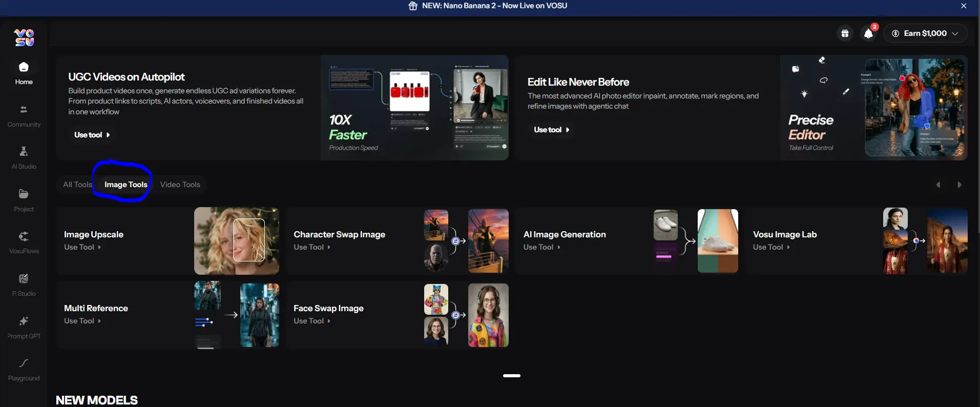Screen dimensions: 980x407
Task: Click Use Tool under Image Upscale
Action: tap(82, 247)
